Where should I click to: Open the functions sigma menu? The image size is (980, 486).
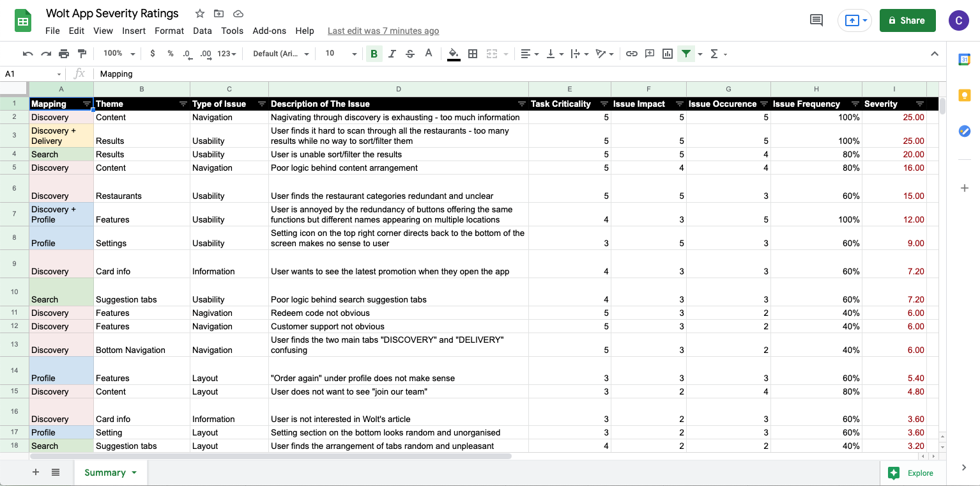coord(719,54)
